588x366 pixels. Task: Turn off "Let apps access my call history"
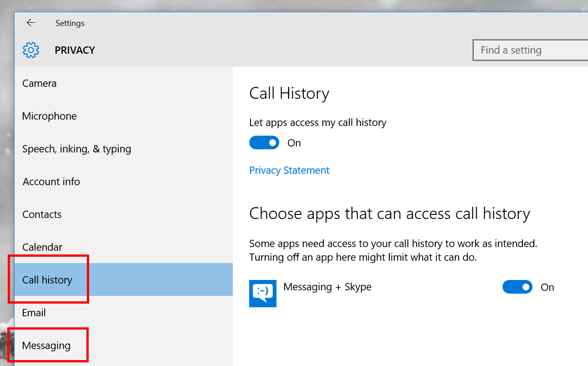[x=264, y=142]
